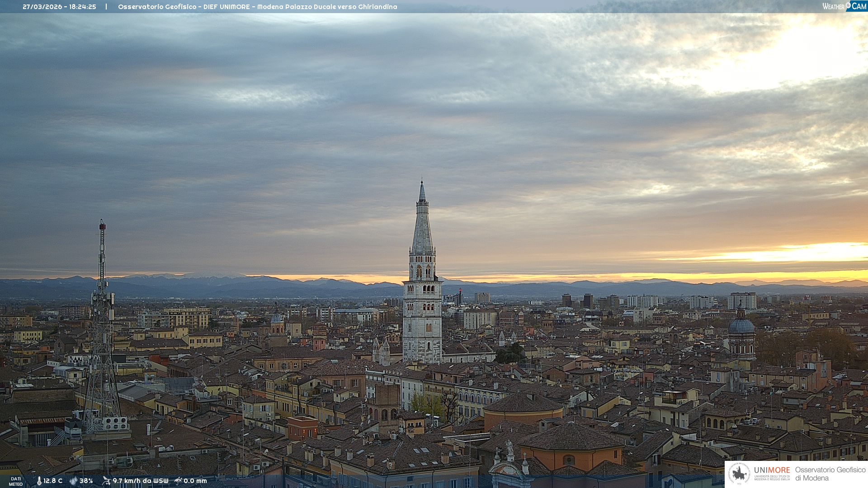
Task: Click the UNIMORE wordmark text
Action: coord(772,470)
